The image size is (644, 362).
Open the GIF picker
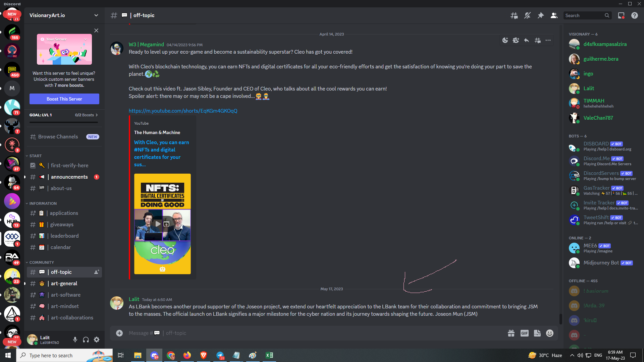(x=525, y=333)
